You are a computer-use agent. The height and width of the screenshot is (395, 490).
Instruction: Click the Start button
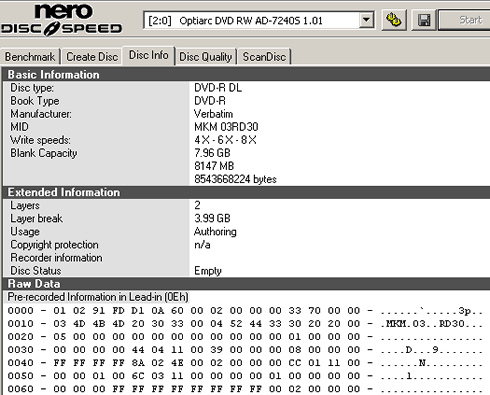pyautogui.click(x=465, y=20)
